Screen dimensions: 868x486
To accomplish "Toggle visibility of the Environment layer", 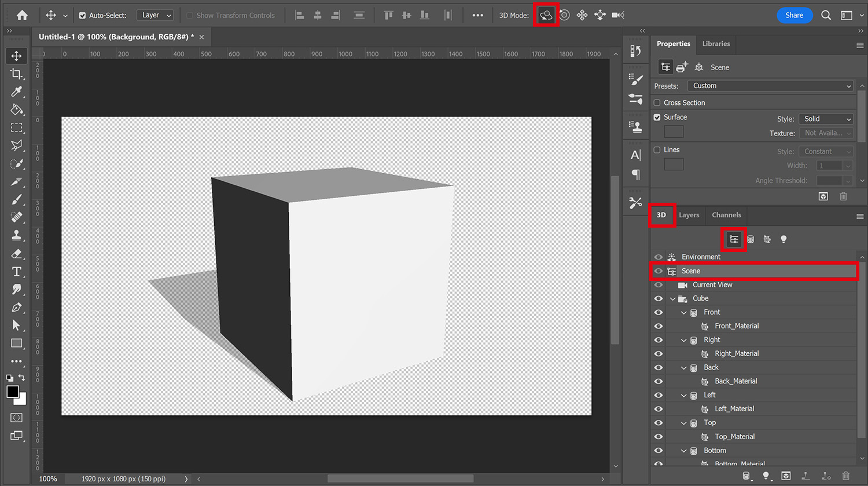I will coord(658,257).
